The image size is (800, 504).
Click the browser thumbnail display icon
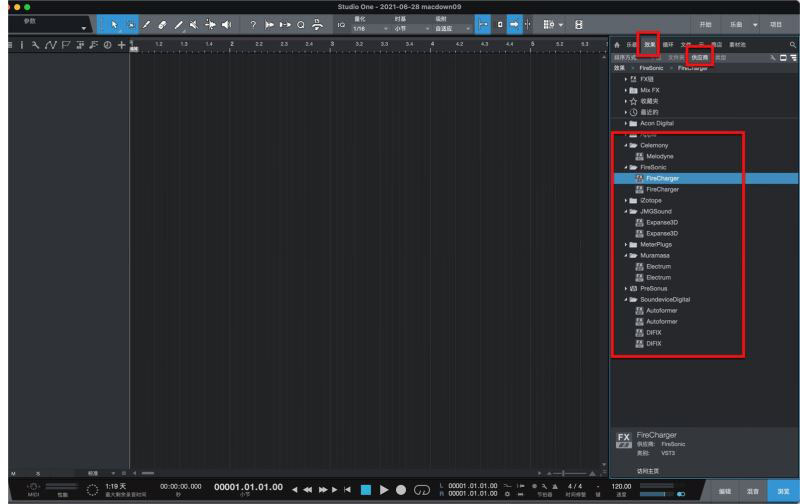(x=783, y=58)
